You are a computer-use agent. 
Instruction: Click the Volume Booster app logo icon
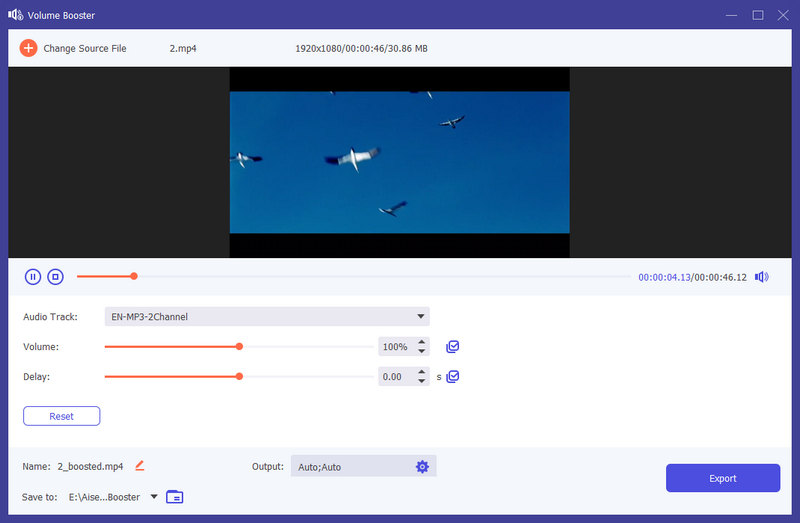[x=16, y=15]
